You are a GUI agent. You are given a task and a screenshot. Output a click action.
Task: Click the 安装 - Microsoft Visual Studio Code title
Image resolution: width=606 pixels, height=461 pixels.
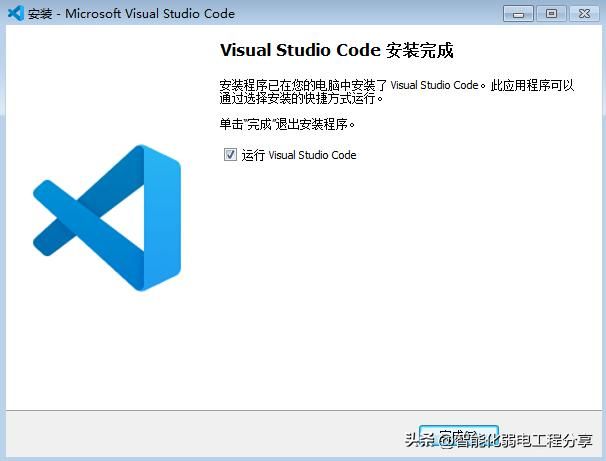131,14
